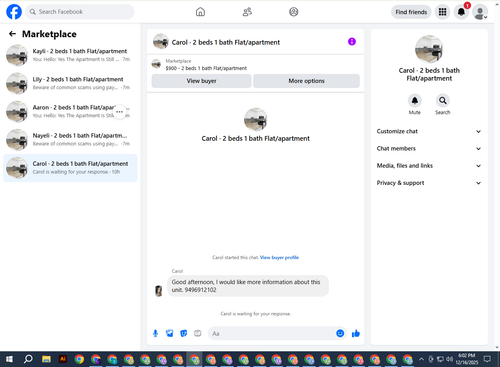Open the Groups icon in top navigation
500x367 pixels.
(294, 12)
